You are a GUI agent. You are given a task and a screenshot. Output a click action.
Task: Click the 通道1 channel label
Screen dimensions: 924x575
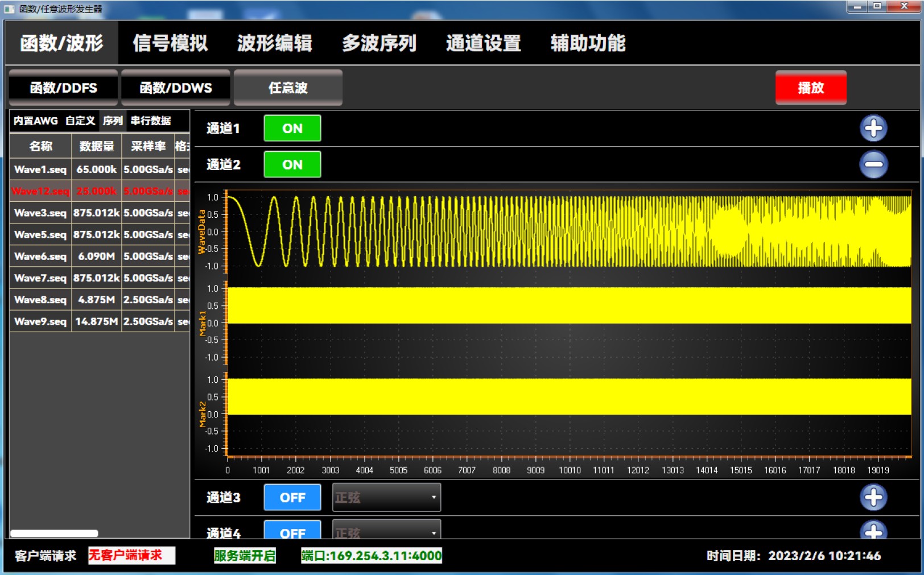pos(223,129)
